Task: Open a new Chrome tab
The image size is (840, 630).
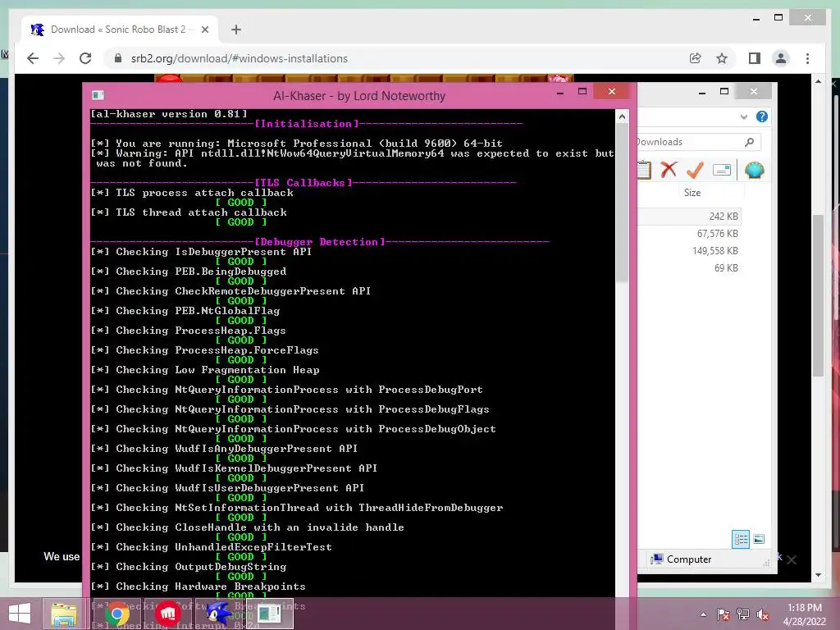Action: click(x=236, y=30)
